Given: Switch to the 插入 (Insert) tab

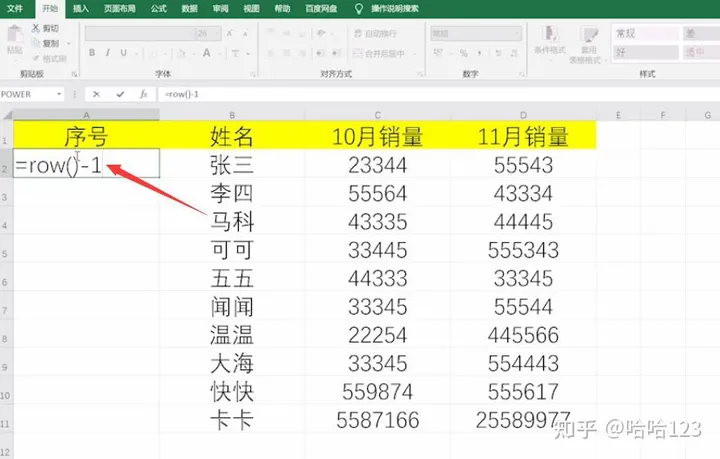Looking at the screenshot, I should click(x=81, y=8).
